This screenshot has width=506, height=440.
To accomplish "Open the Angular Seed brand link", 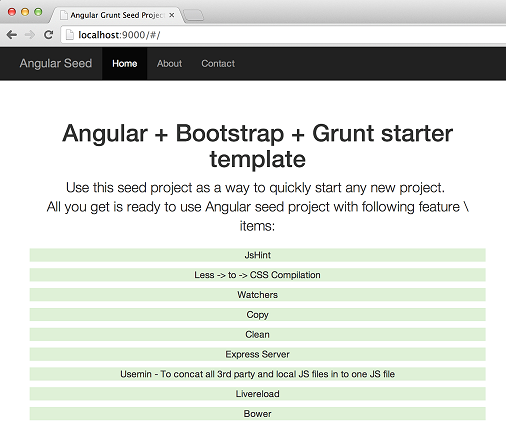I will pyautogui.click(x=56, y=63).
